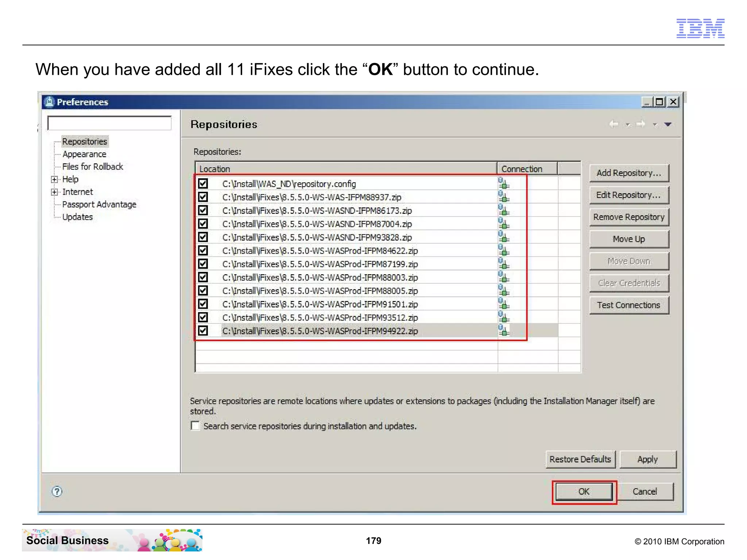Click the Location column header

click(x=347, y=169)
